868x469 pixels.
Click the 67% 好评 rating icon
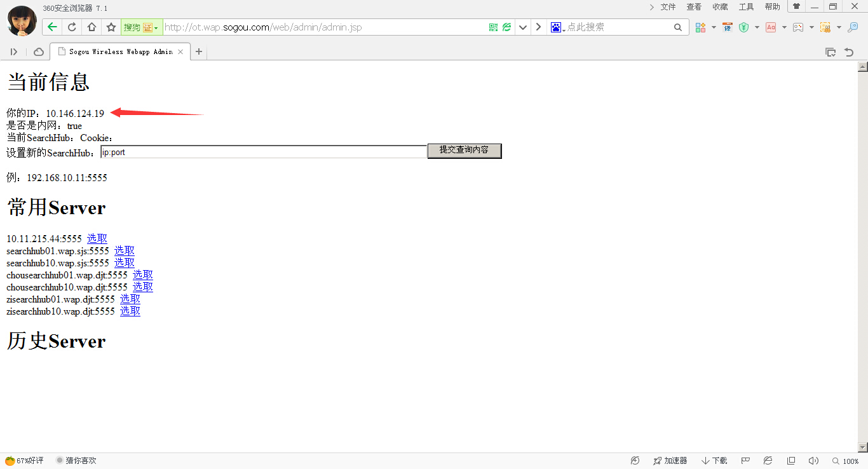tap(24, 461)
